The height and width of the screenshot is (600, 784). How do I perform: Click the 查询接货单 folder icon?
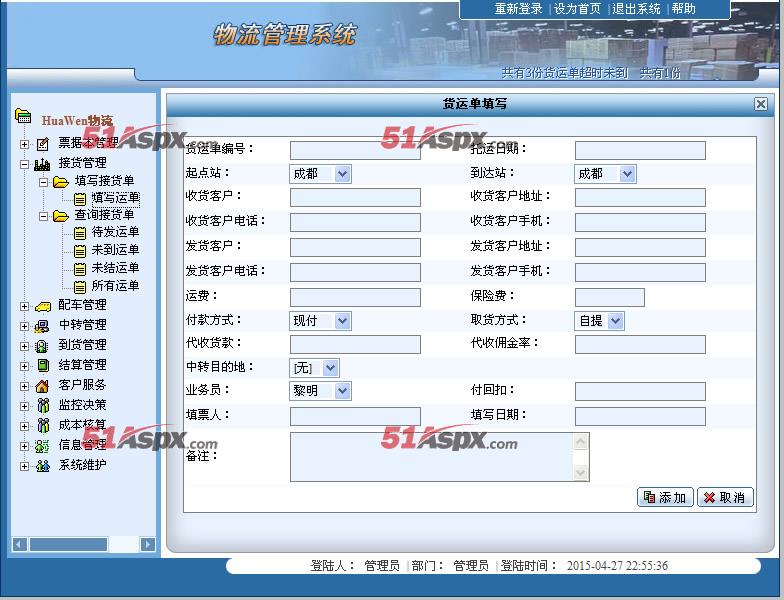coord(60,216)
